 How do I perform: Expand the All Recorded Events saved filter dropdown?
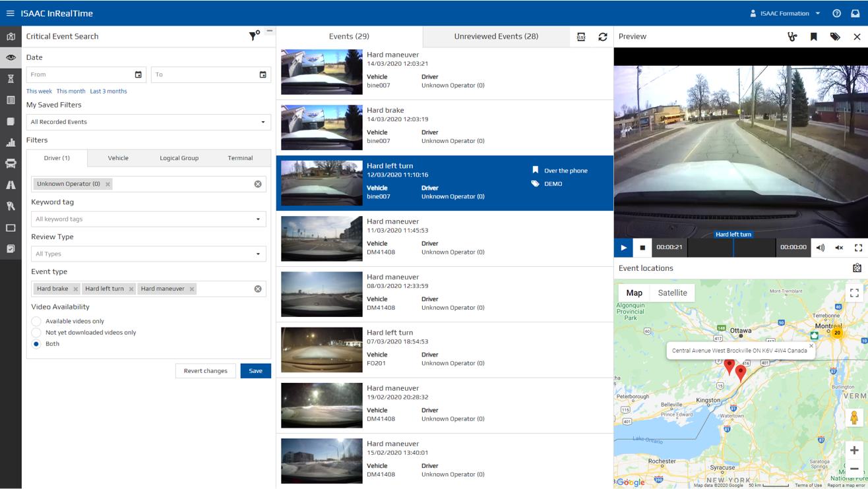pos(148,122)
